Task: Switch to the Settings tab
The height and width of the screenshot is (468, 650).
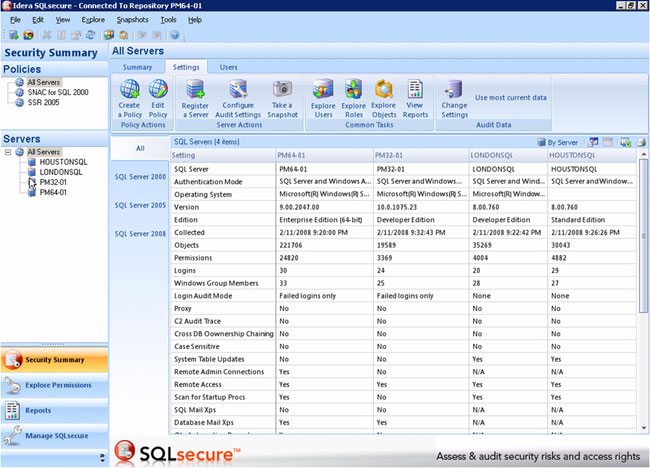Action: [x=186, y=67]
